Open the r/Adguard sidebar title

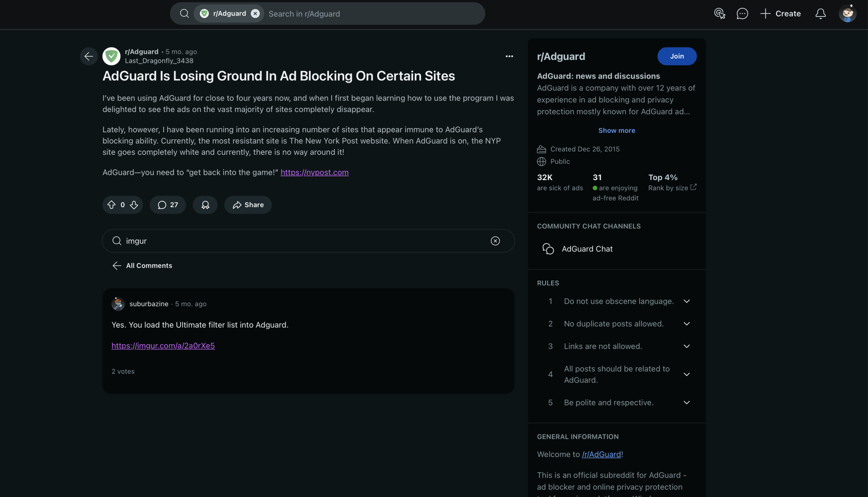561,56
